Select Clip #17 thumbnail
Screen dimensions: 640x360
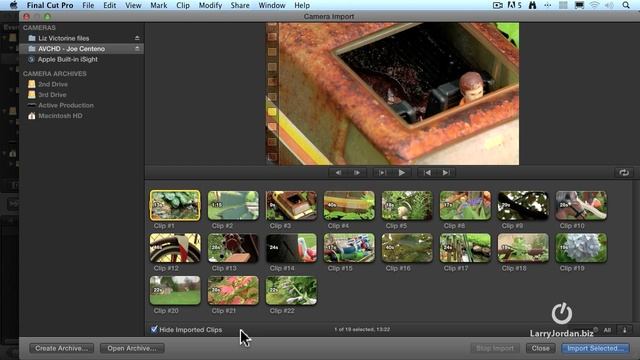point(465,248)
